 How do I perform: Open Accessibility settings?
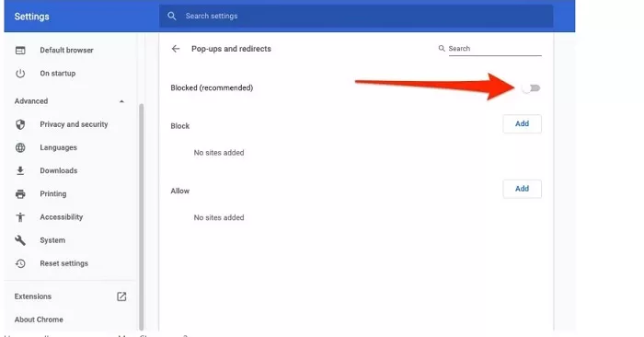point(62,217)
